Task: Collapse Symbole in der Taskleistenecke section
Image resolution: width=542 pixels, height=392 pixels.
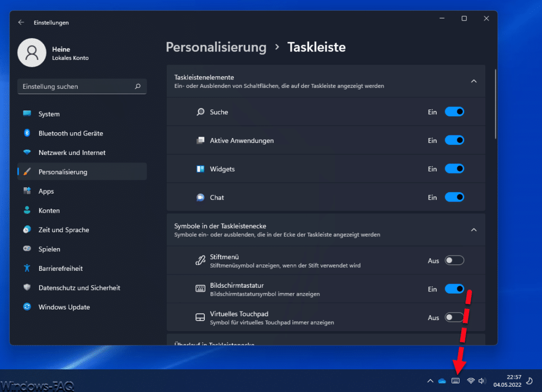Action: click(474, 230)
